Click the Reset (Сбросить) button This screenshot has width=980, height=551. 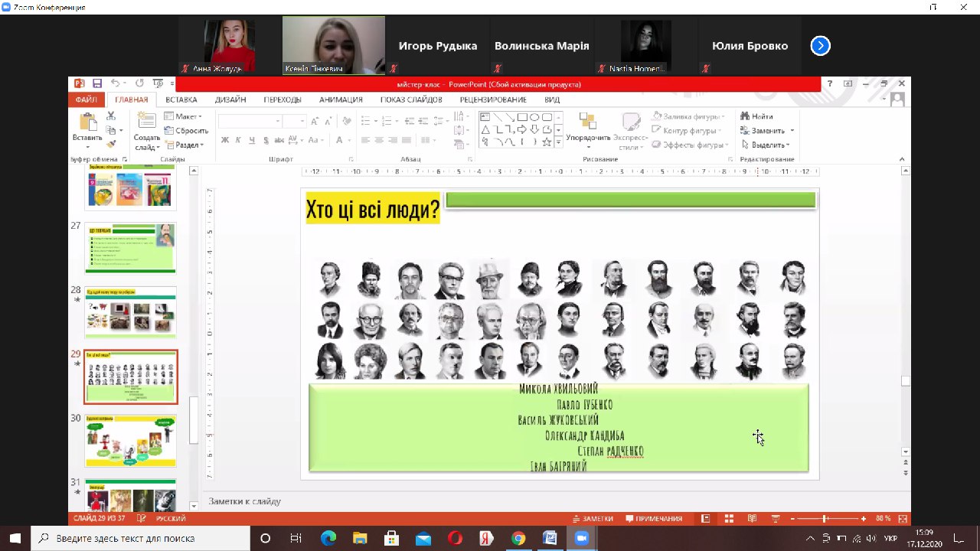pyautogui.click(x=186, y=131)
